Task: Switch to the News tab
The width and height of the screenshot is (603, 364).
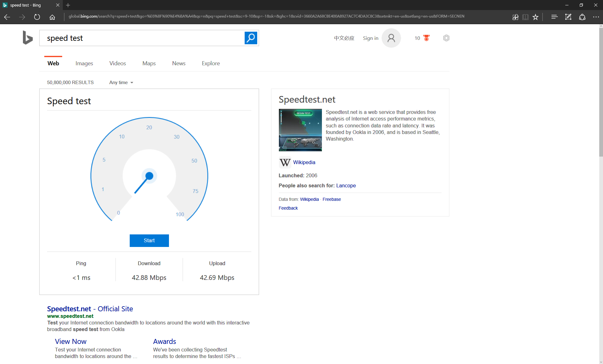Action: [x=179, y=63]
